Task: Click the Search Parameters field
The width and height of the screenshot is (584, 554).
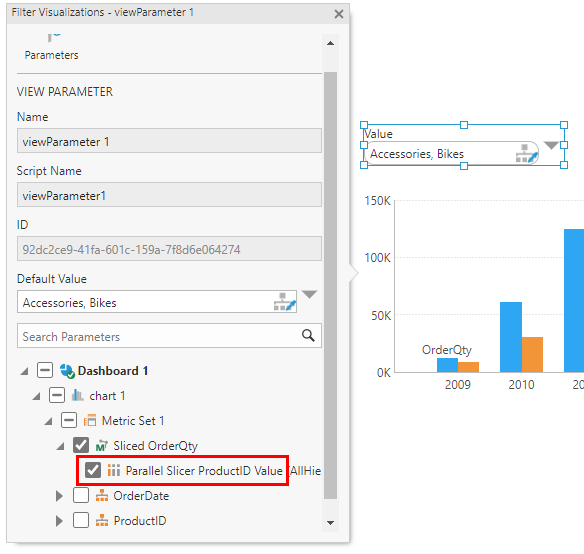Action: point(169,336)
